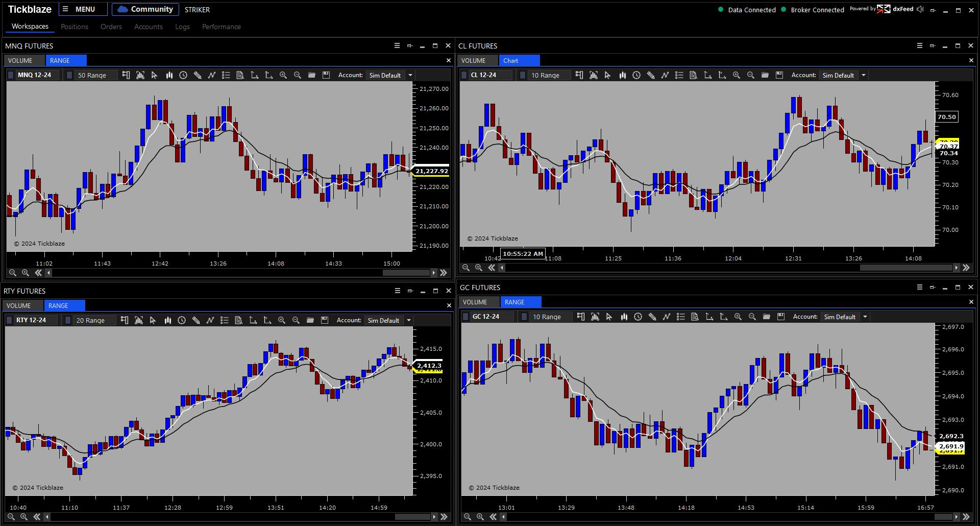Open Account dropdown in CL chart

[x=843, y=75]
